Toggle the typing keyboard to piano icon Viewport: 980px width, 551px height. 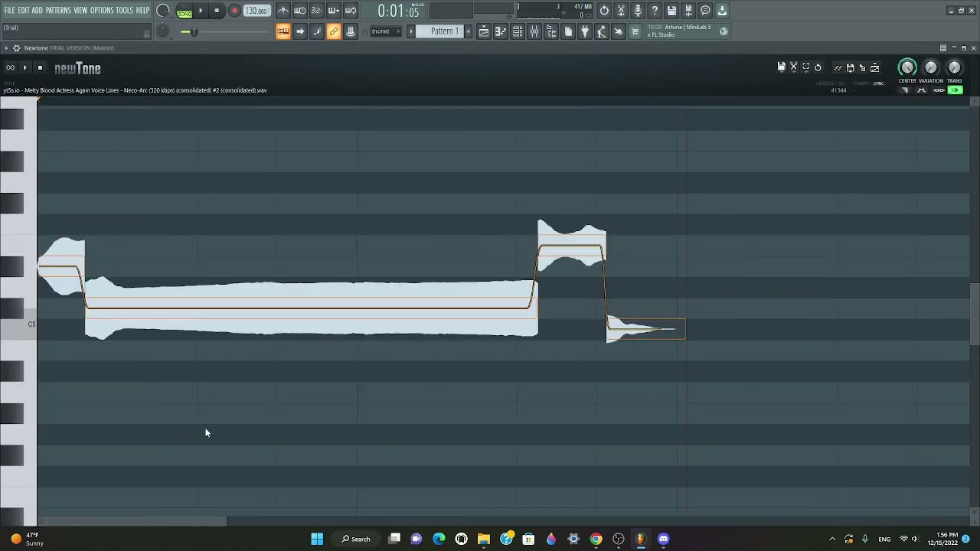[283, 31]
